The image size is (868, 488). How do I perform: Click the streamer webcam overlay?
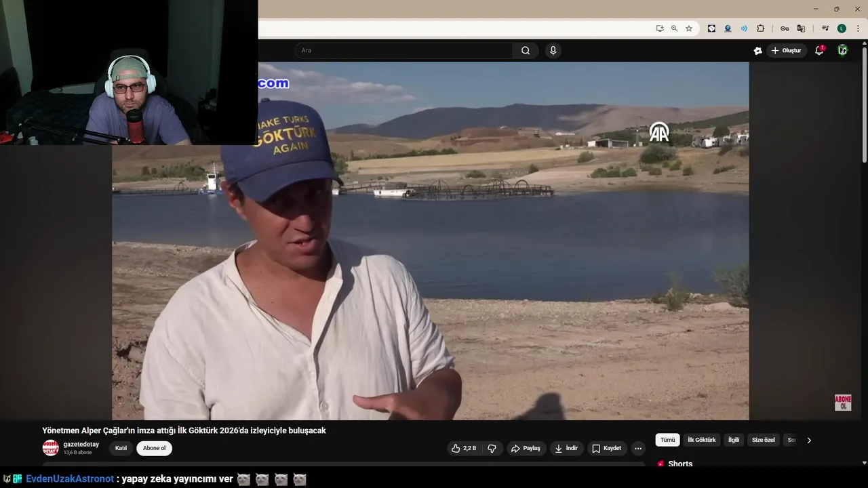pos(129,73)
